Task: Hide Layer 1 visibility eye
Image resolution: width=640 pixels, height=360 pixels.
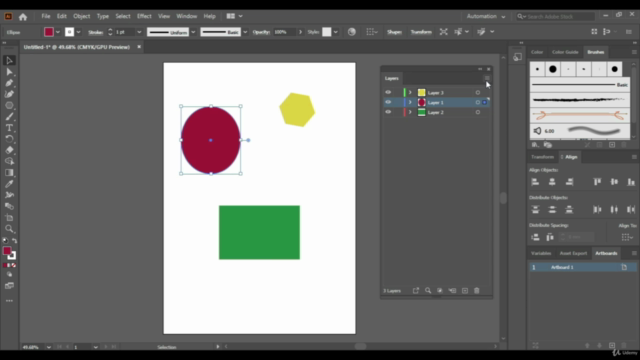Action: pyautogui.click(x=388, y=102)
